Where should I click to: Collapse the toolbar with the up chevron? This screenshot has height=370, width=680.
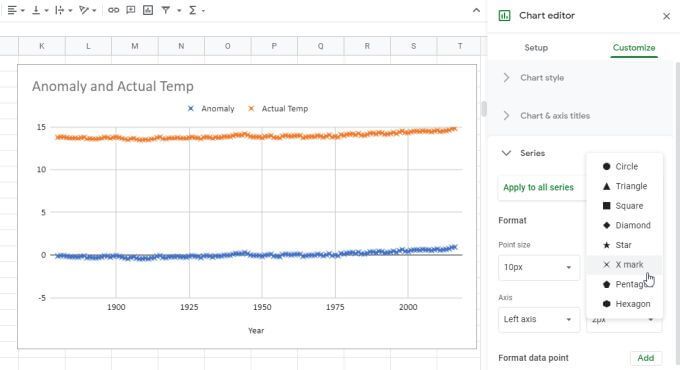click(476, 10)
